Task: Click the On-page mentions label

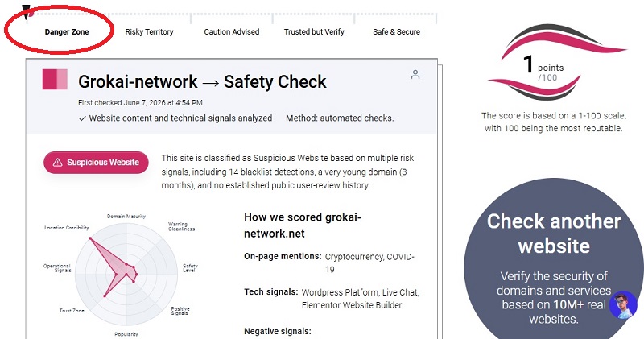Action: 283,256
